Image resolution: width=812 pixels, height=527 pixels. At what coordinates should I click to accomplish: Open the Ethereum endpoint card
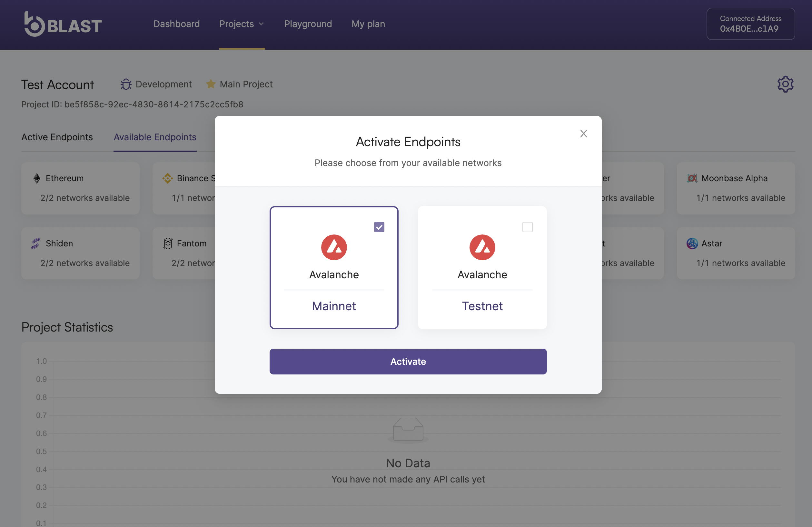(81, 188)
